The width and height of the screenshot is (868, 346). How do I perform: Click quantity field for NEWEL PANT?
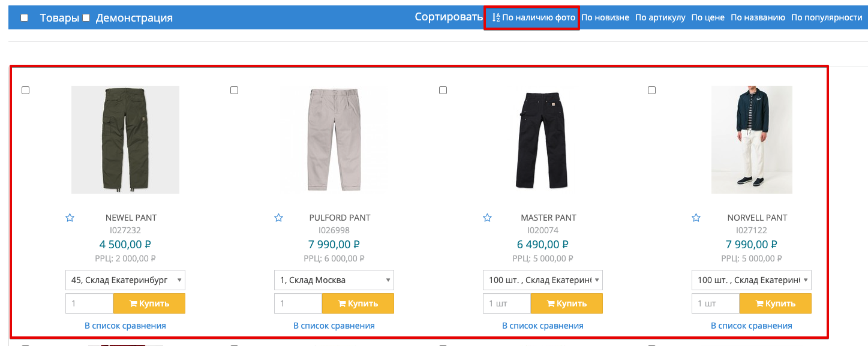click(x=89, y=303)
